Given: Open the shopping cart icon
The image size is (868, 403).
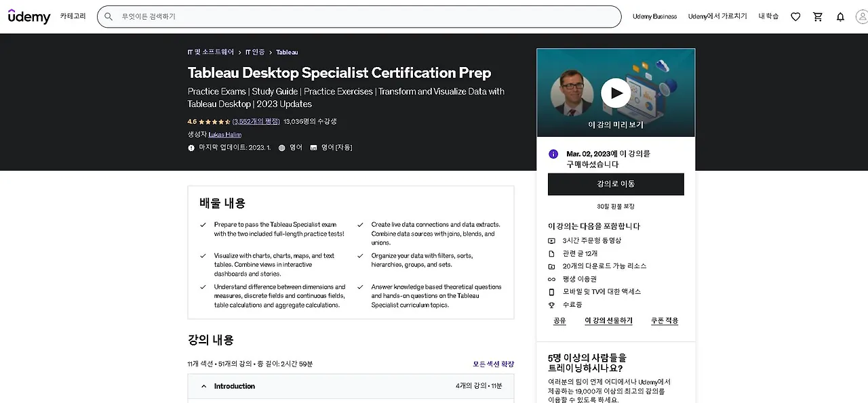Looking at the screenshot, I should click(818, 16).
